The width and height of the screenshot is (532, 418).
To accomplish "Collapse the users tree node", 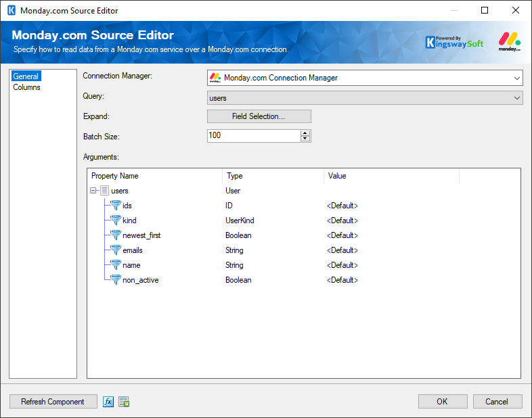I will pyautogui.click(x=93, y=191).
